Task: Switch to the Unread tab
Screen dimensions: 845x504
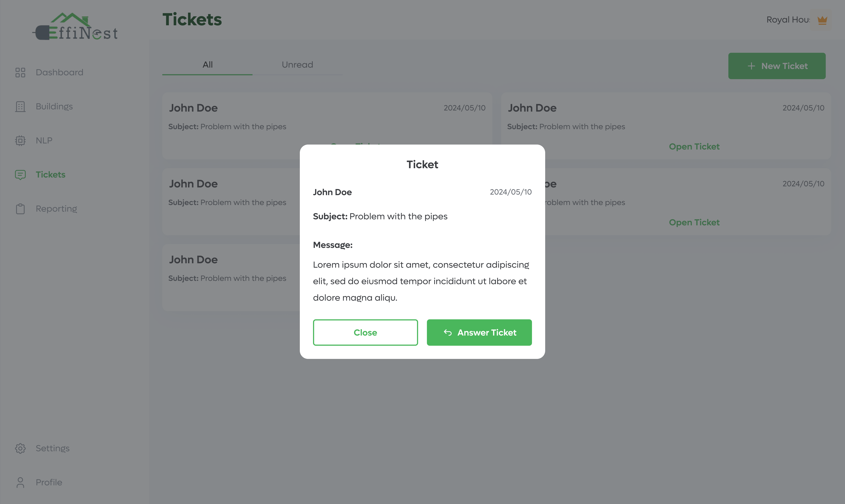Action: coord(297,65)
